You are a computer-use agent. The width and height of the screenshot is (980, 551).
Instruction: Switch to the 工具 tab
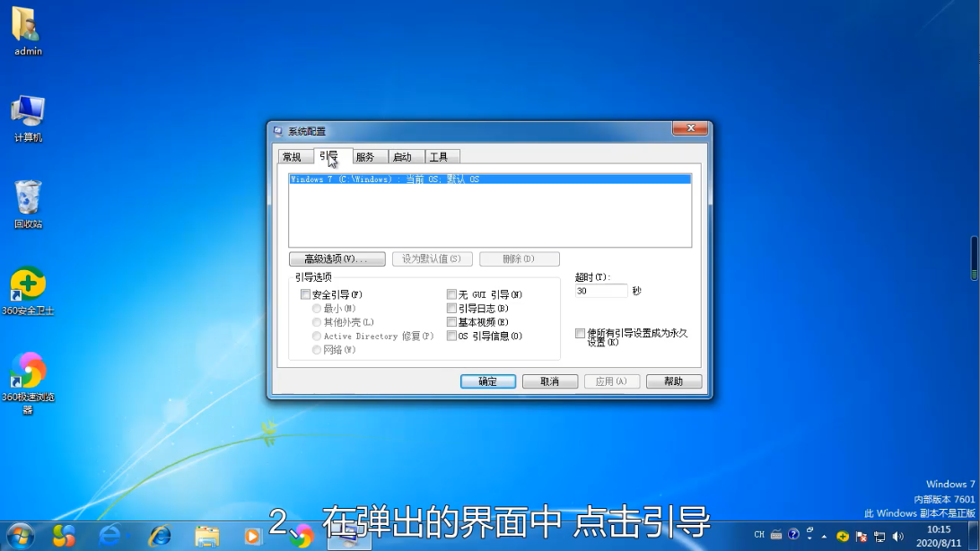click(442, 157)
